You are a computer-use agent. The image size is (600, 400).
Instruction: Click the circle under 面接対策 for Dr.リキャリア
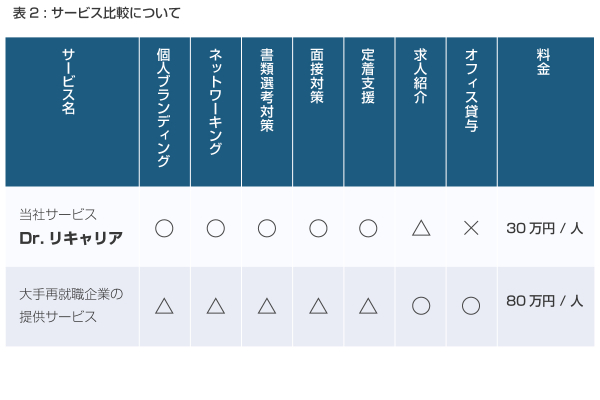[x=318, y=228]
